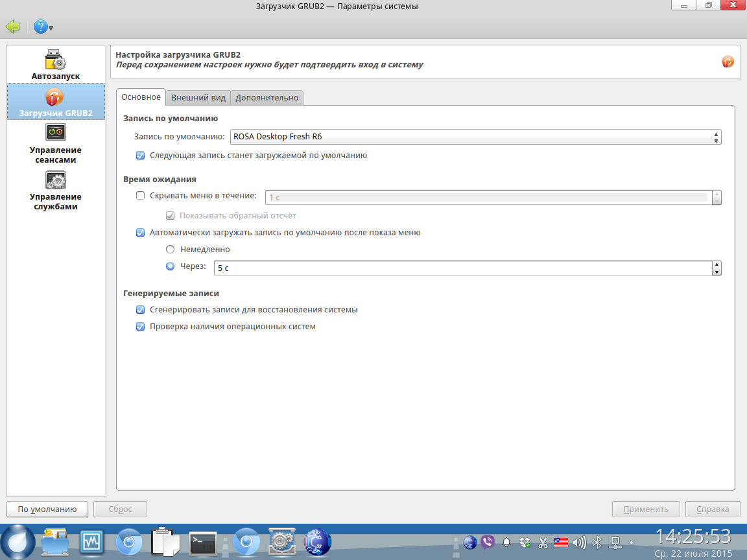Click the green back arrow icon

click(x=13, y=27)
